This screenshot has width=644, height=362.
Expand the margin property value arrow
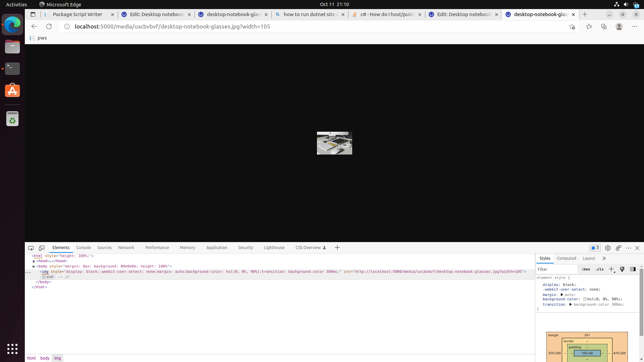point(562,295)
